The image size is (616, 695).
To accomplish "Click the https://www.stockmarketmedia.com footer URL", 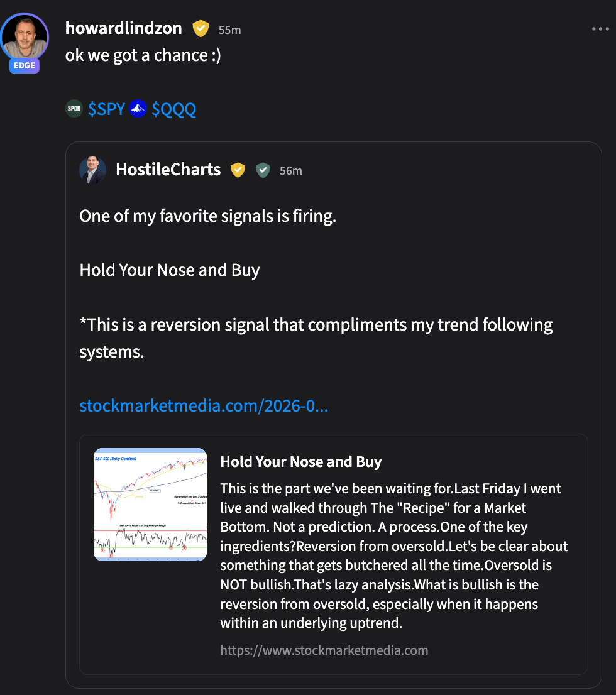I will coord(324,650).
